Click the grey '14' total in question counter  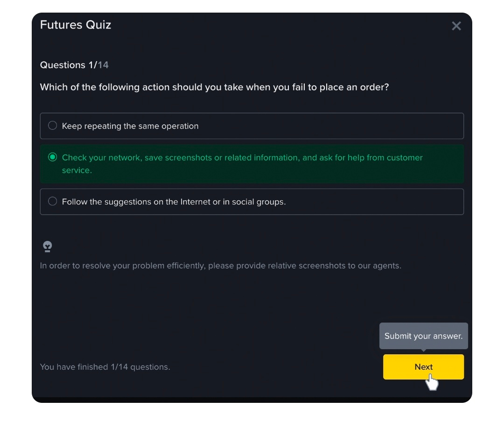click(103, 65)
